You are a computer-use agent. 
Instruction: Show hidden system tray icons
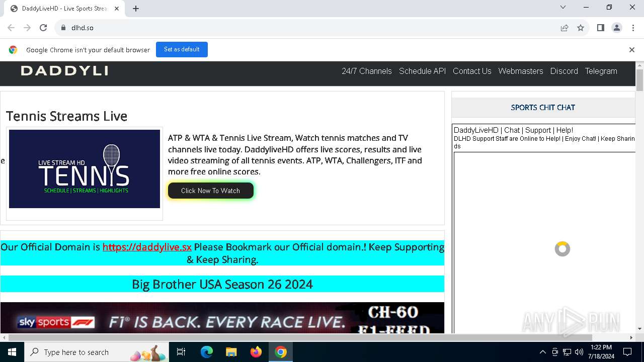(x=542, y=352)
